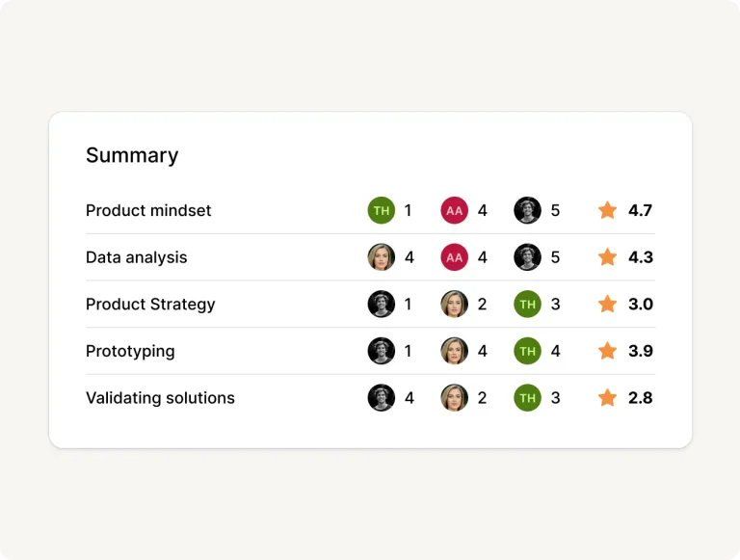The width and height of the screenshot is (740, 560).
Task: Click the star icon beside the 2.8 rating
Action: (x=607, y=398)
